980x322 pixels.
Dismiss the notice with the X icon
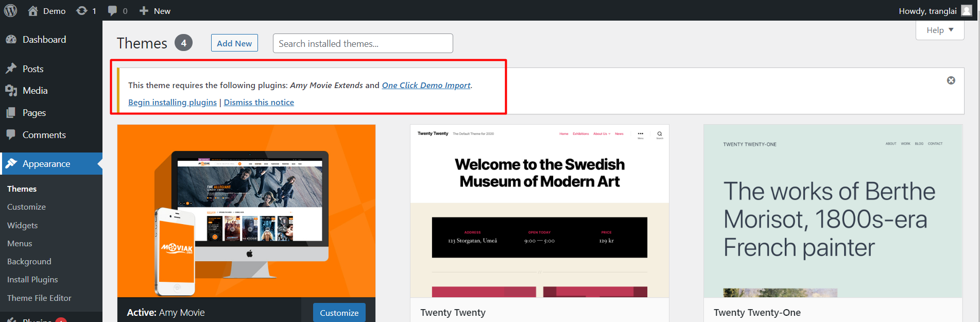pyautogui.click(x=951, y=80)
